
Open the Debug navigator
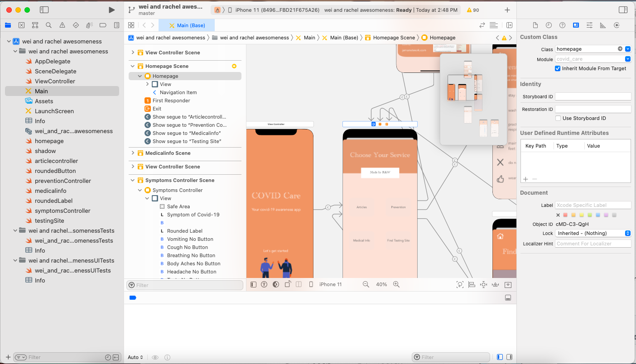click(90, 25)
